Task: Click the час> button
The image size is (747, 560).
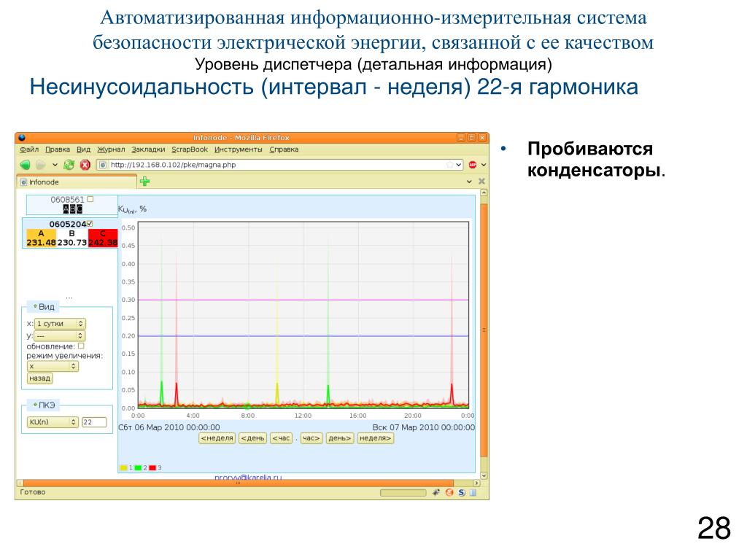Action: (x=311, y=438)
